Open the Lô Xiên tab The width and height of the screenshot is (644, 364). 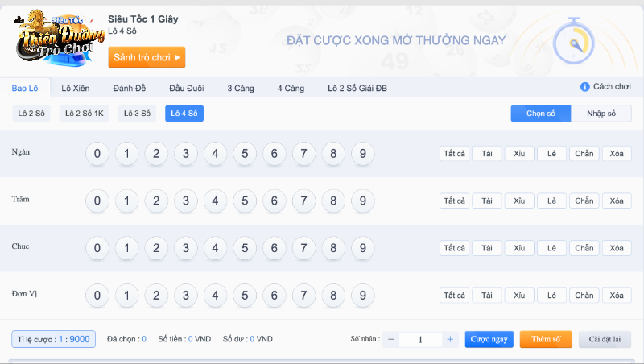(77, 88)
